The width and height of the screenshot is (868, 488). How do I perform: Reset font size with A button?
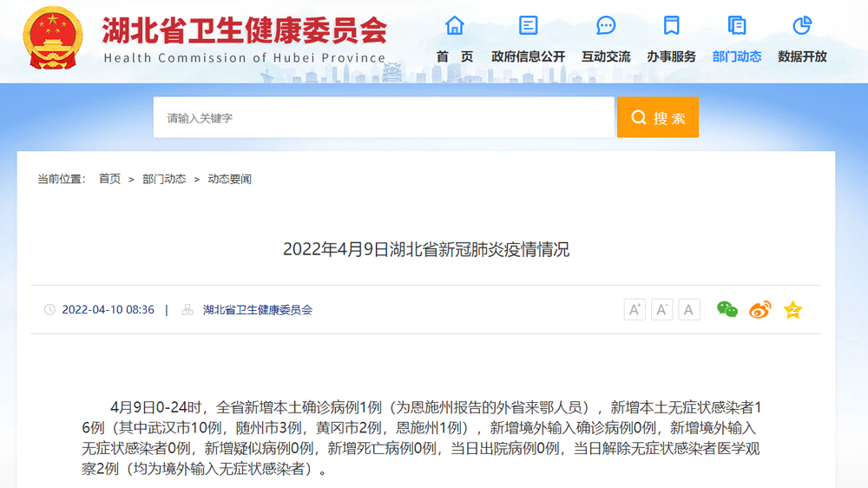[x=689, y=309]
